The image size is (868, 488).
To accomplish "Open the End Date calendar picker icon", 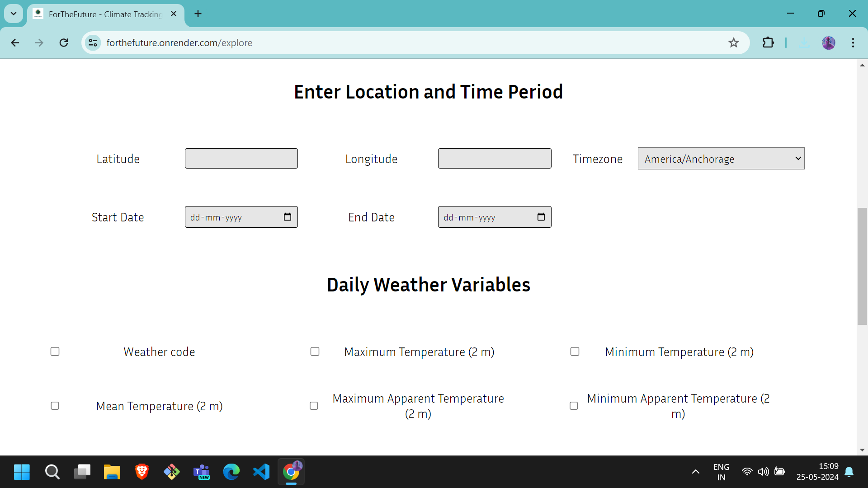I will 541,217.
